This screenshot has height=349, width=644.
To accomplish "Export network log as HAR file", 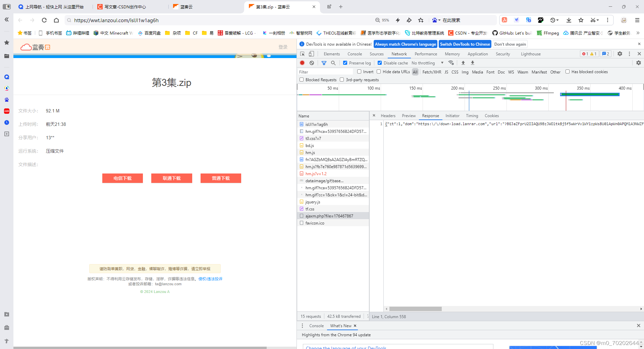I will 472,63.
